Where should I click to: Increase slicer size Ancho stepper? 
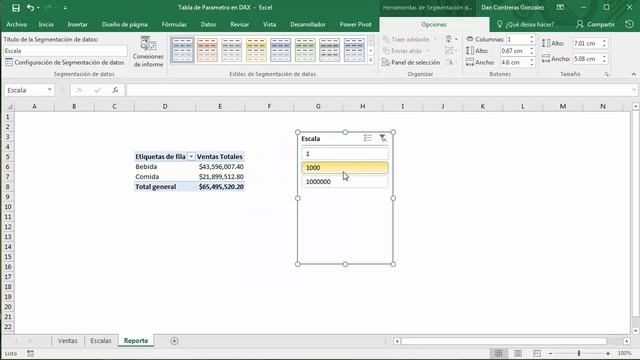point(604,57)
